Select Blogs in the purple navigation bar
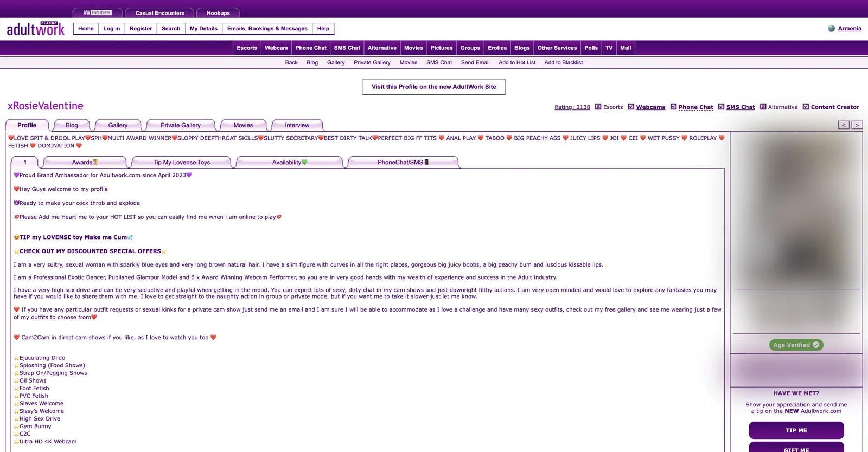Viewport: 868px width, 452px height. (522, 48)
